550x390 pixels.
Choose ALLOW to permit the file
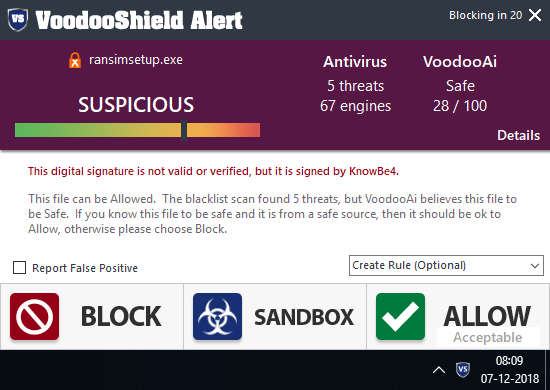coord(458,317)
